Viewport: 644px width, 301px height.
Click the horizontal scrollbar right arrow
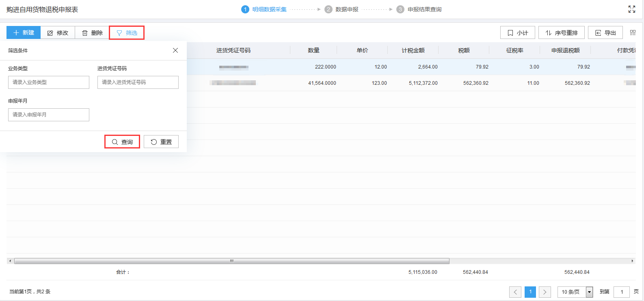coord(632,261)
